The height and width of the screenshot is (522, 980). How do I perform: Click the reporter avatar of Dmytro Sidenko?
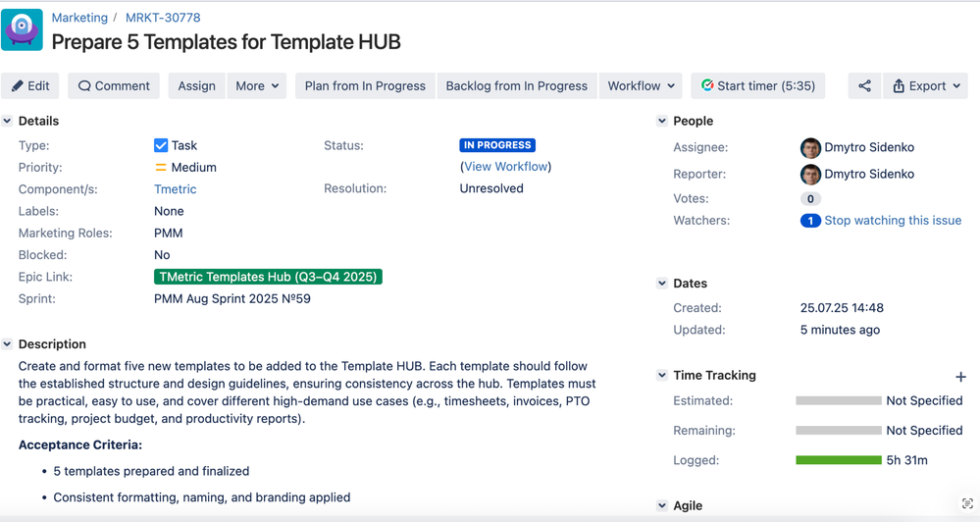[810, 175]
